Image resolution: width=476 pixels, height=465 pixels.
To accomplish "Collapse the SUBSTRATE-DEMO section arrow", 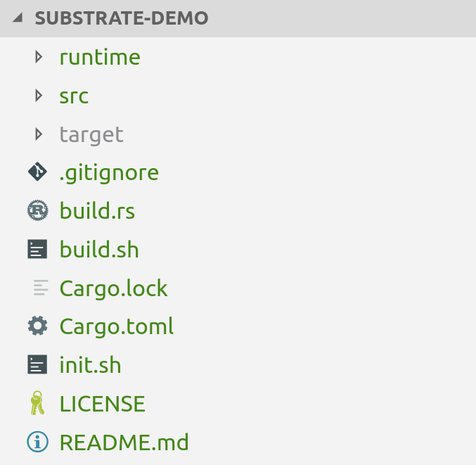I will coord(17,18).
